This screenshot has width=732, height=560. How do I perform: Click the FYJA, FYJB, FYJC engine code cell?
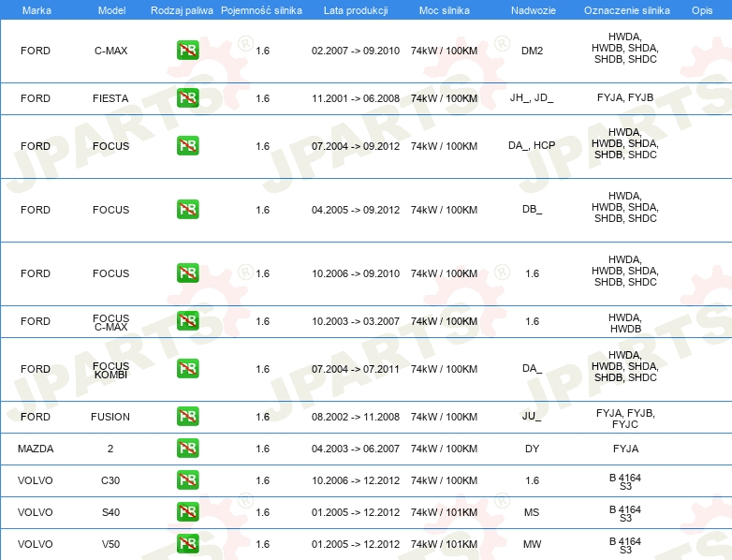(x=625, y=419)
